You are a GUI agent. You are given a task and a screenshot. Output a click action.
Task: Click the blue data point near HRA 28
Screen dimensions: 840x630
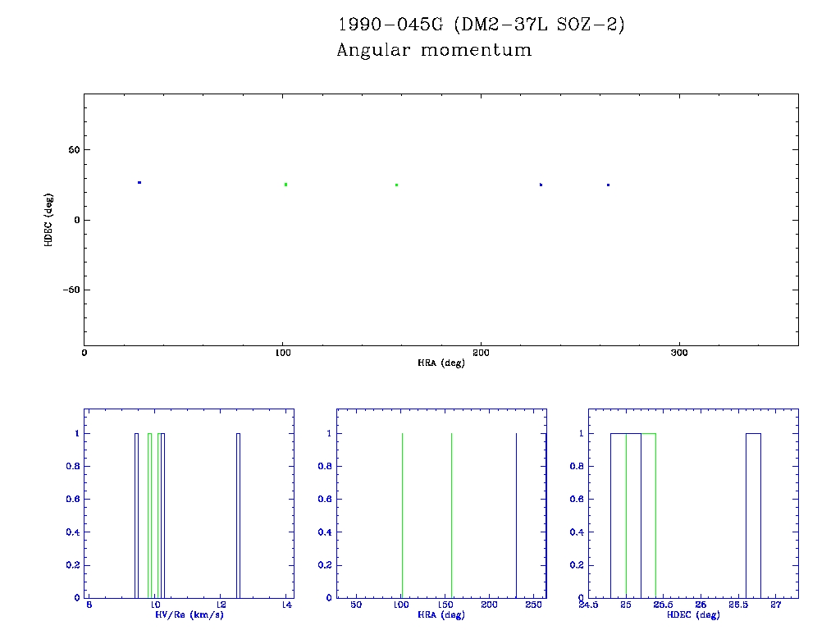tap(139, 182)
